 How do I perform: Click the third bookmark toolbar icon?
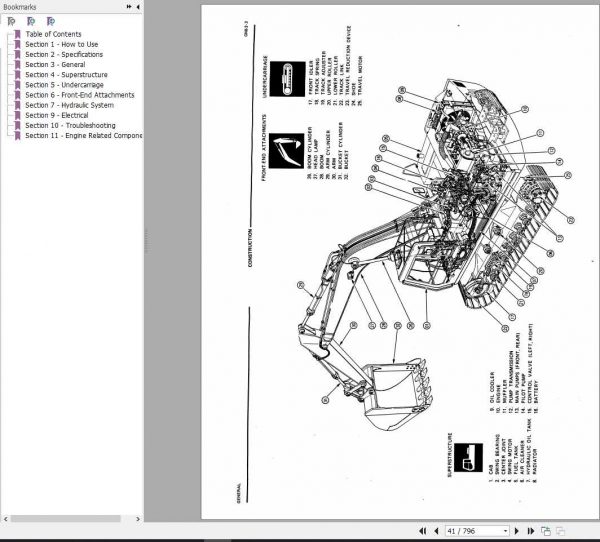pos(51,21)
